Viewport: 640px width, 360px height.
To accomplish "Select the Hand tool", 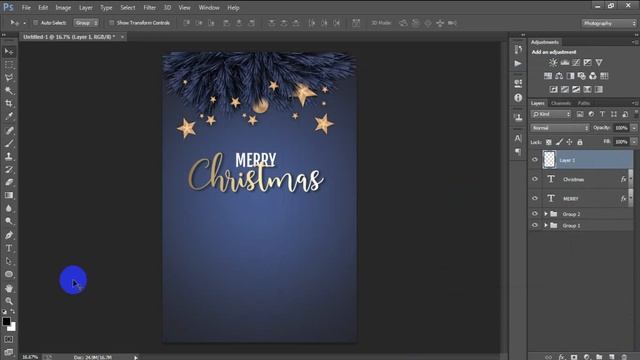I will (9, 288).
